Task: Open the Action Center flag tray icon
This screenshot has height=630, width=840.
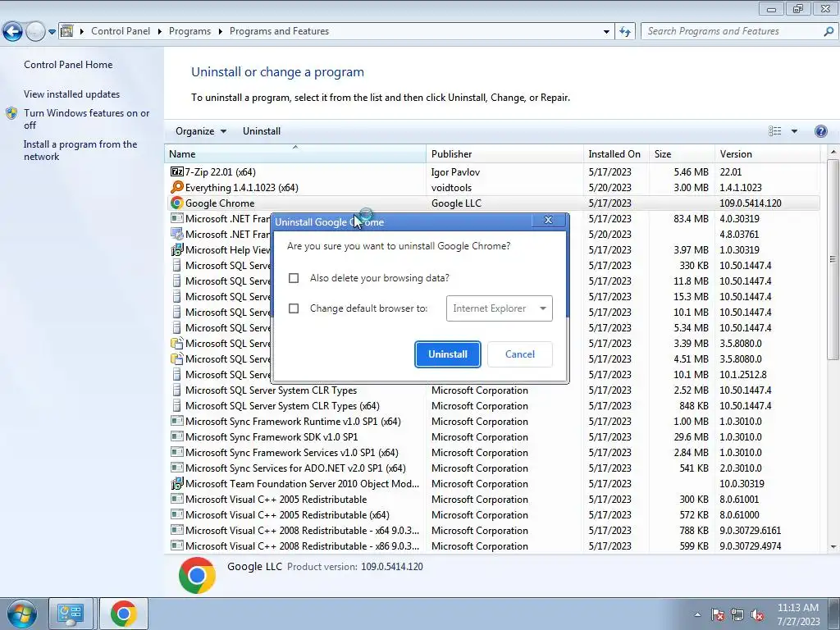Action: (x=718, y=614)
